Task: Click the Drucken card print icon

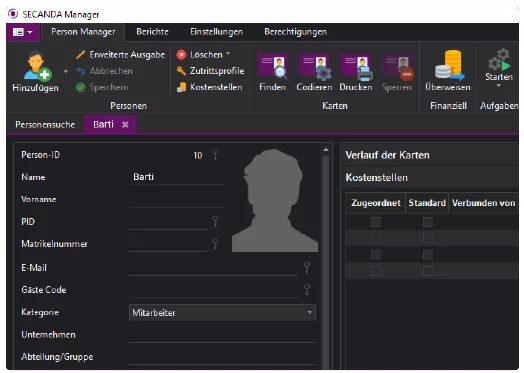Action: click(x=356, y=67)
